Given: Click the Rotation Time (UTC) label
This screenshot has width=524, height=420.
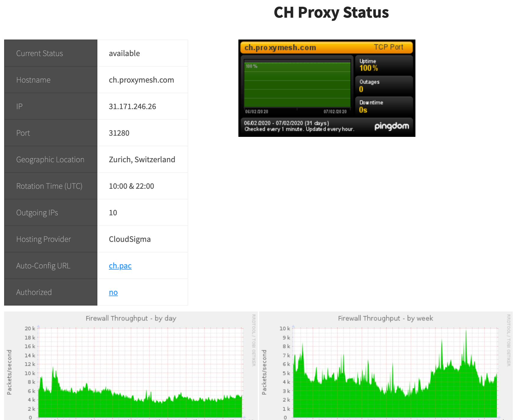Looking at the screenshot, I should [x=49, y=186].
